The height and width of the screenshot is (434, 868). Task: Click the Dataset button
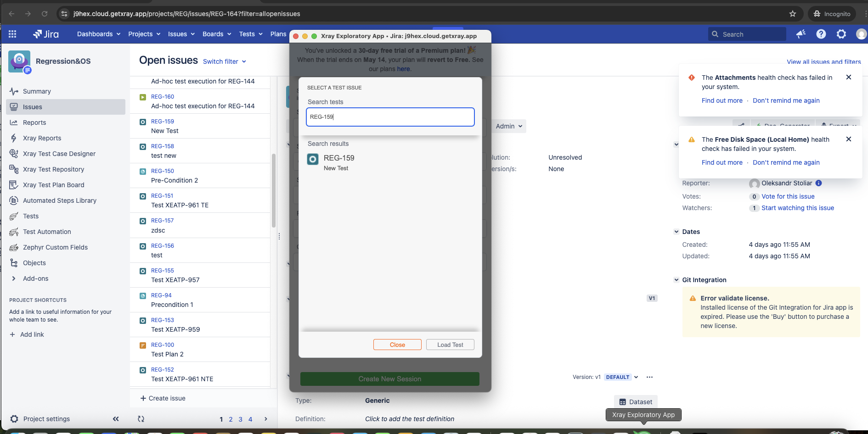click(636, 402)
